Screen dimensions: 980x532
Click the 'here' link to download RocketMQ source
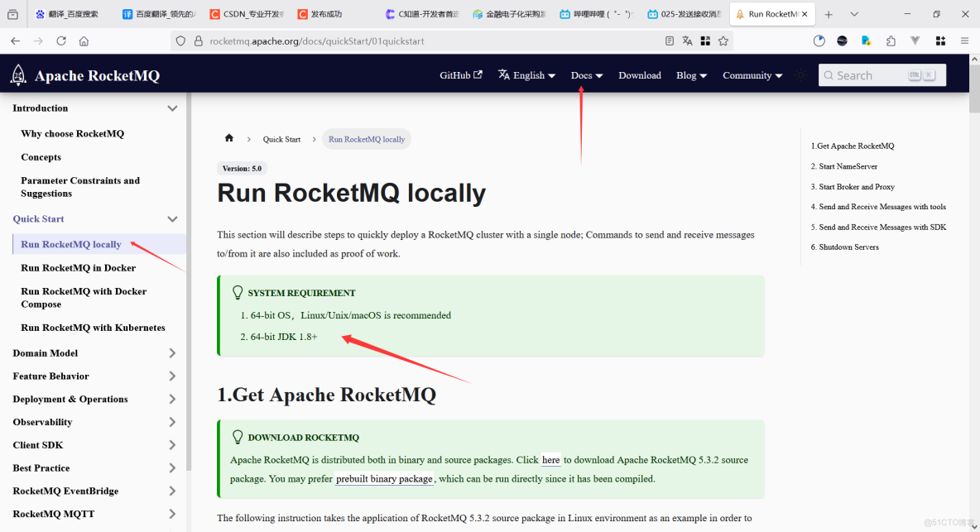pos(550,460)
